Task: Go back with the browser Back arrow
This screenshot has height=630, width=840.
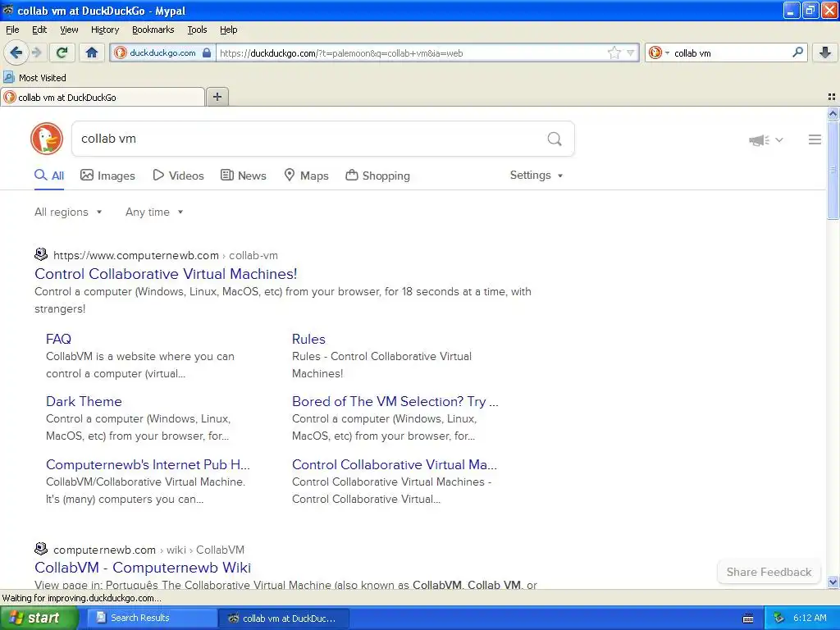Action: point(16,52)
